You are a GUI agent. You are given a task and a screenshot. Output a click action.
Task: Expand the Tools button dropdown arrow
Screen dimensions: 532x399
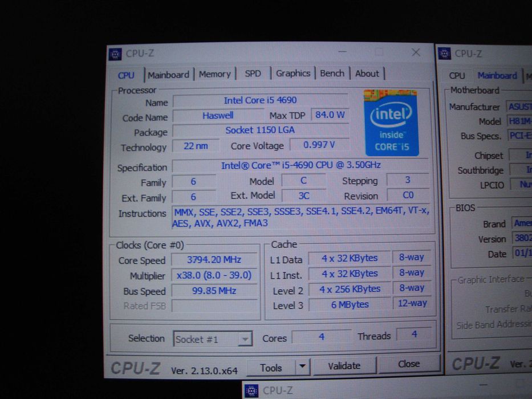[302, 367]
